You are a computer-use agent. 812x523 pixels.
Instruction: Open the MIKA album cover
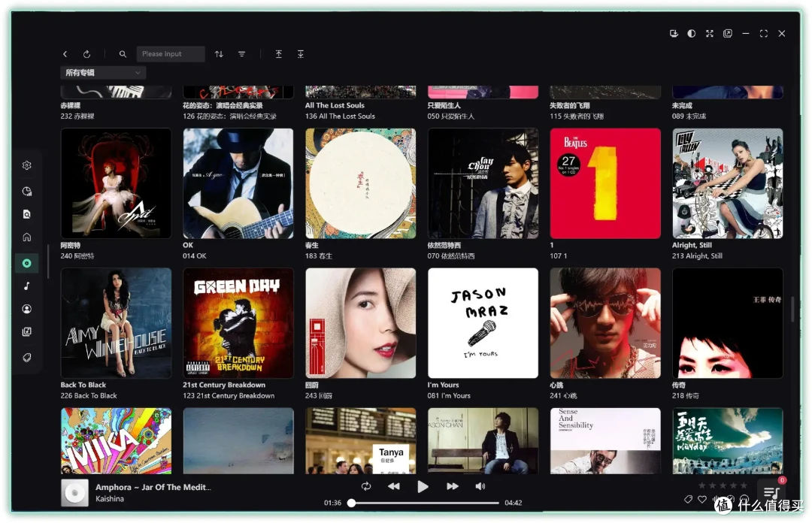[x=116, y=440]
